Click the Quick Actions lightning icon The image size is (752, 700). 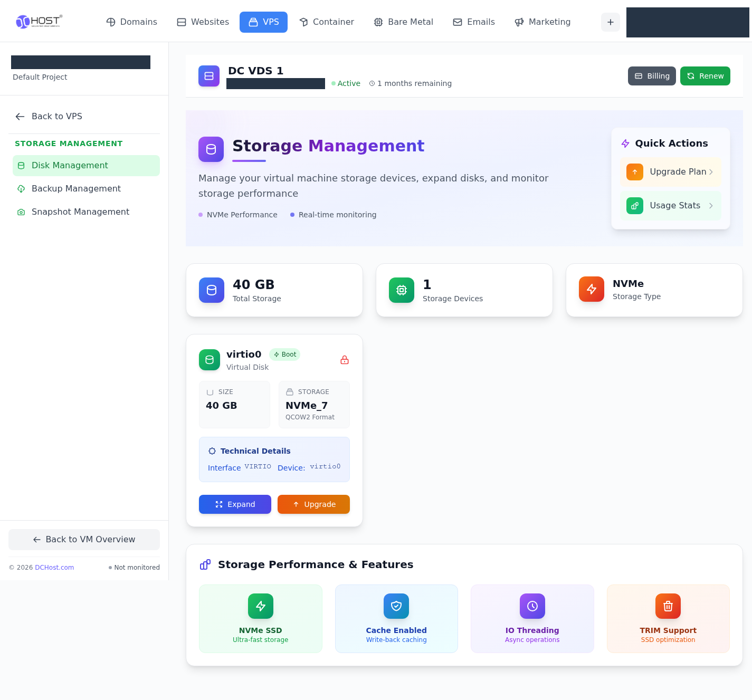coord(625,143)
